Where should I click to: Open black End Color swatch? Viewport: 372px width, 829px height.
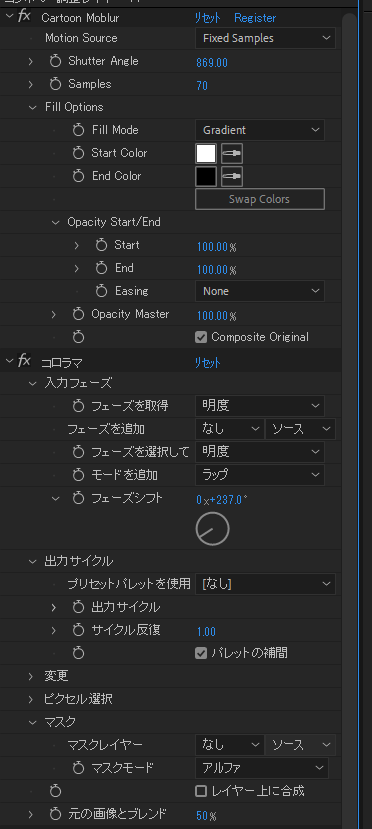tap(206, 176)
